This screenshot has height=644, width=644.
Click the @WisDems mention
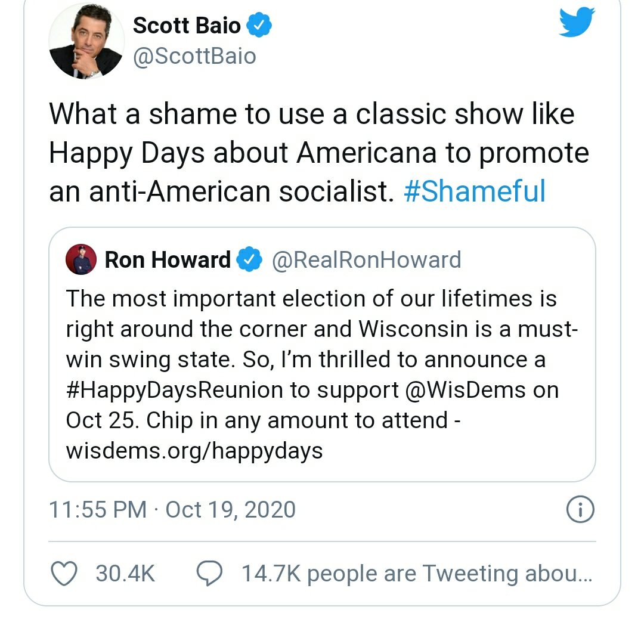(465, 389)
